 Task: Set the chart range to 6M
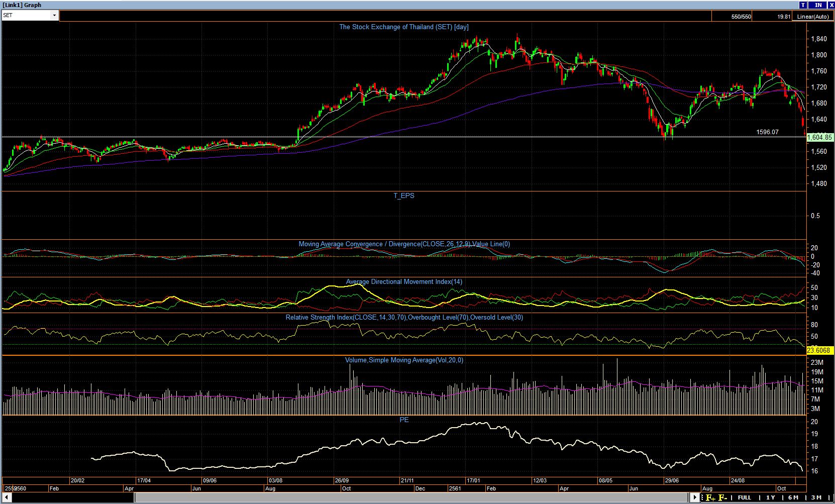coord(793,497)
